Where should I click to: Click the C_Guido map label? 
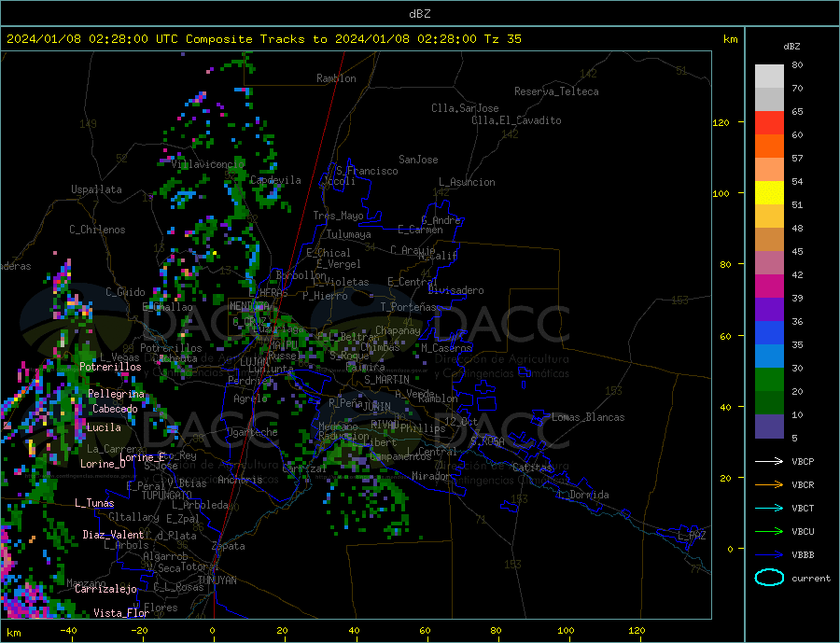pyautogui.click(x=125, y=292)
